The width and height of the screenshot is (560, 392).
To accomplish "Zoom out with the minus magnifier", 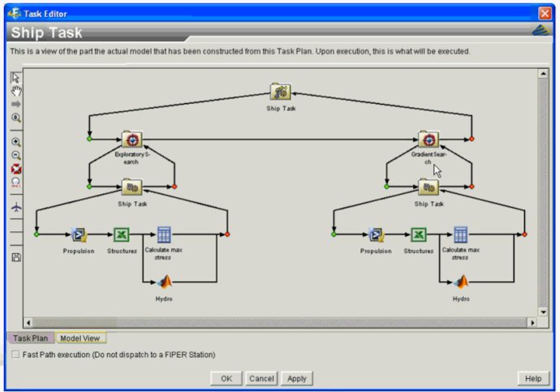I will pyautogui.click(x=16, y=155).
